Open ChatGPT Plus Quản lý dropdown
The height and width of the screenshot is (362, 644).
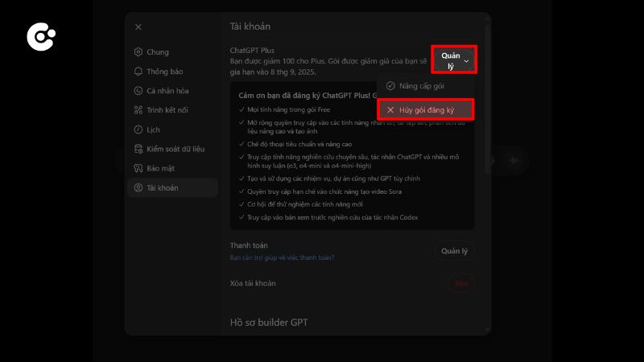click(454, 60)
